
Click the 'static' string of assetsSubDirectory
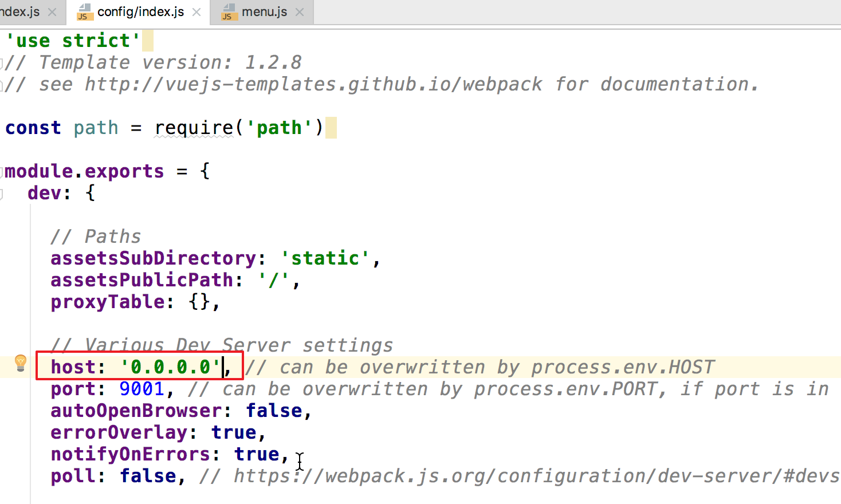[325, 258]
